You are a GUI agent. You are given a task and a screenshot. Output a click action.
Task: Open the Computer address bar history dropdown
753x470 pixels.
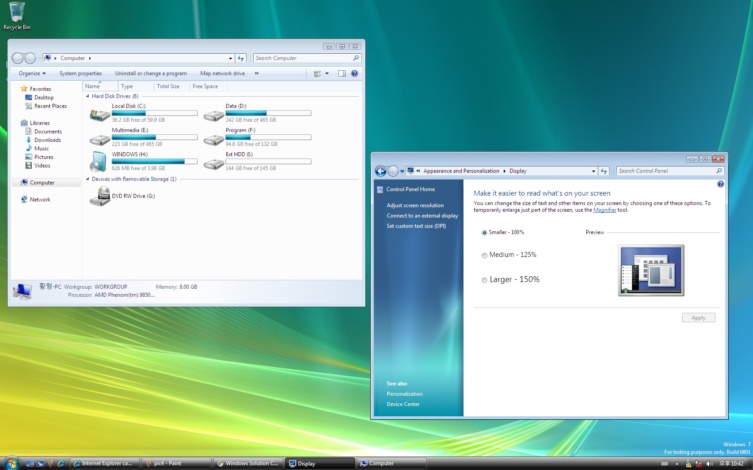[x=231, y=58]
